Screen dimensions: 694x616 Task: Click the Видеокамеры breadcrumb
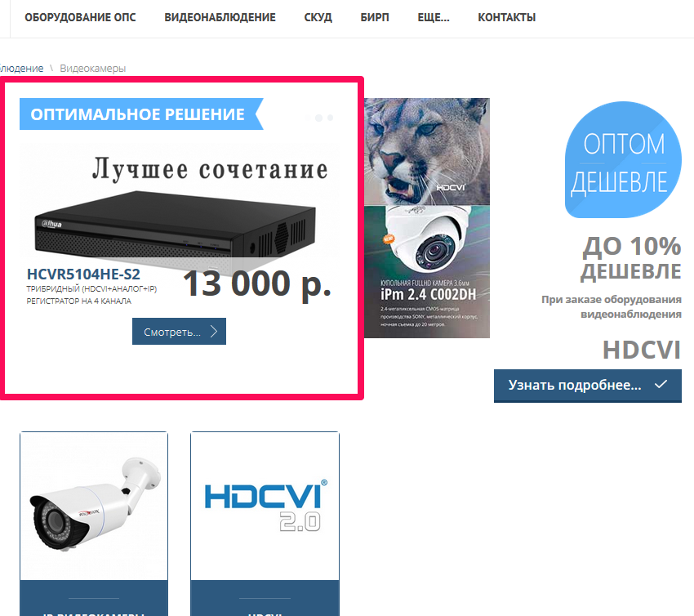click(92, 68)
